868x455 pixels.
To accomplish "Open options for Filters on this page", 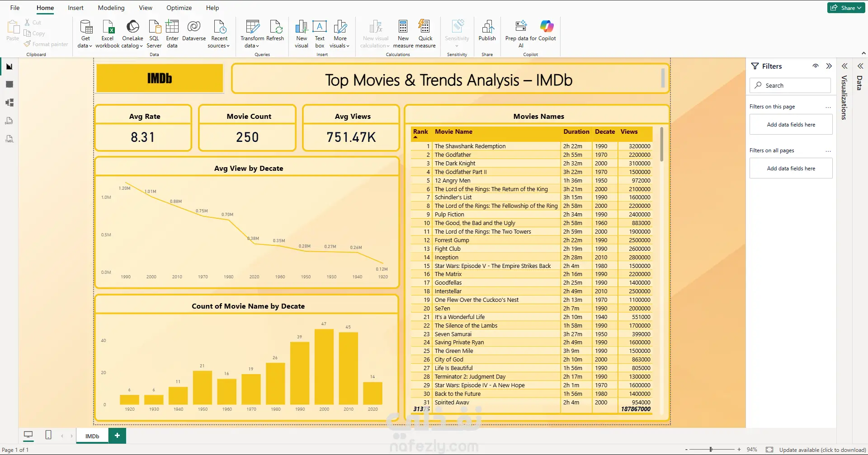I will pyautogui.click(x=828, y=107).
